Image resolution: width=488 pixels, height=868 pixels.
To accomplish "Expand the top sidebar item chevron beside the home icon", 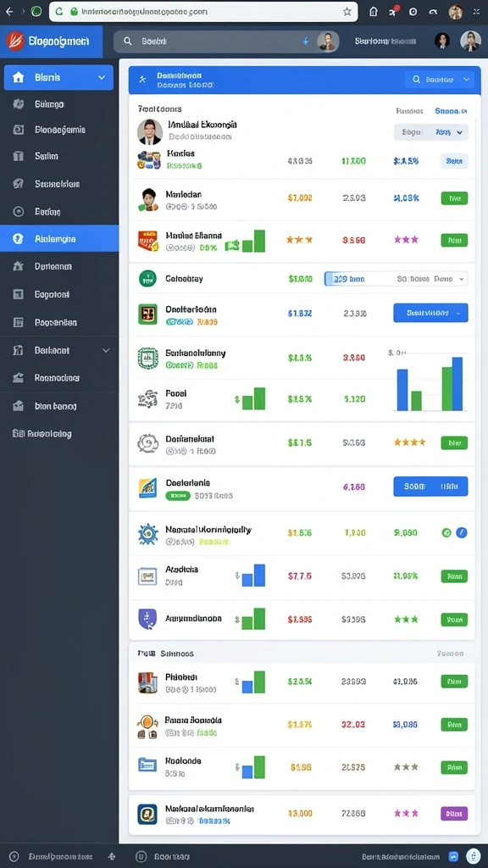I will point(102,77).
